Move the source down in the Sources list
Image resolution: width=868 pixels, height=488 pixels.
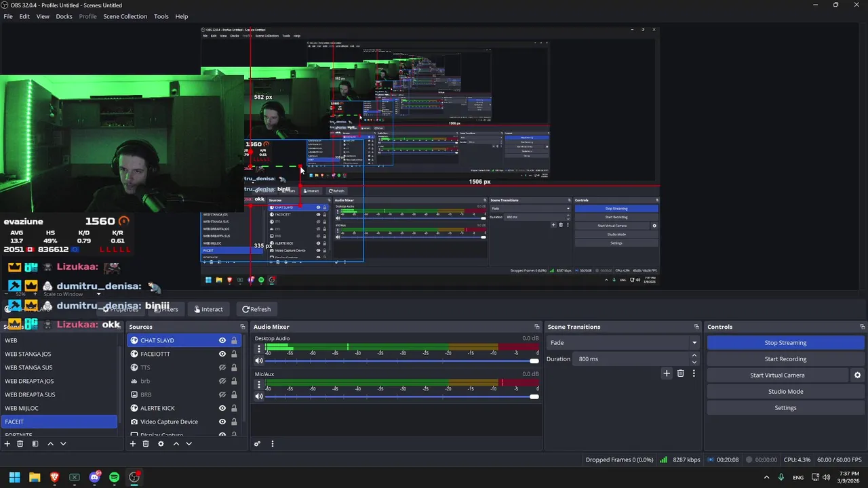tap(189, 444)
